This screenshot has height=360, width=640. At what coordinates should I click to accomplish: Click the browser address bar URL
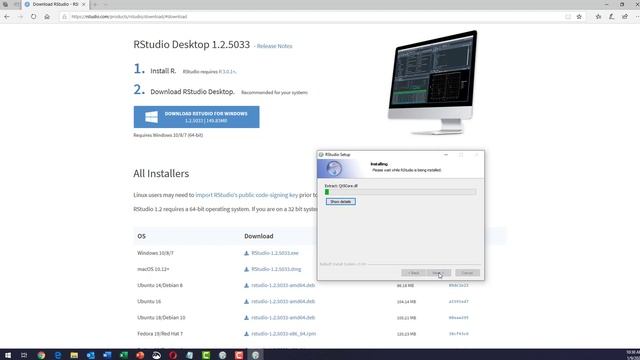(129, 17)
